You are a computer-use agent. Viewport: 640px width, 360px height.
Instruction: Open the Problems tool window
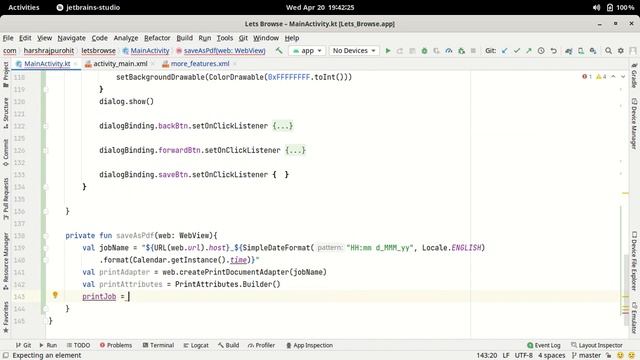point(116,345)
